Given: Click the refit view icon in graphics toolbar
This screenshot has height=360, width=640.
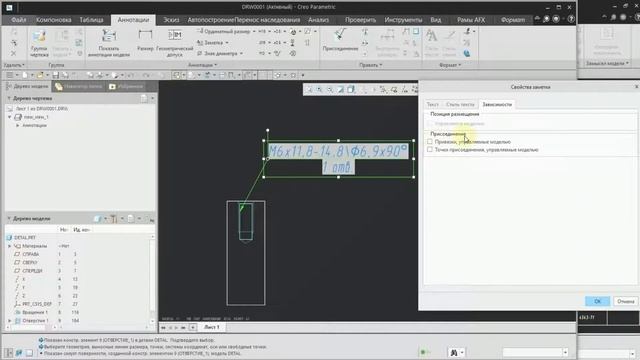Looking at the screenshot, I should [x=309, y=89].
